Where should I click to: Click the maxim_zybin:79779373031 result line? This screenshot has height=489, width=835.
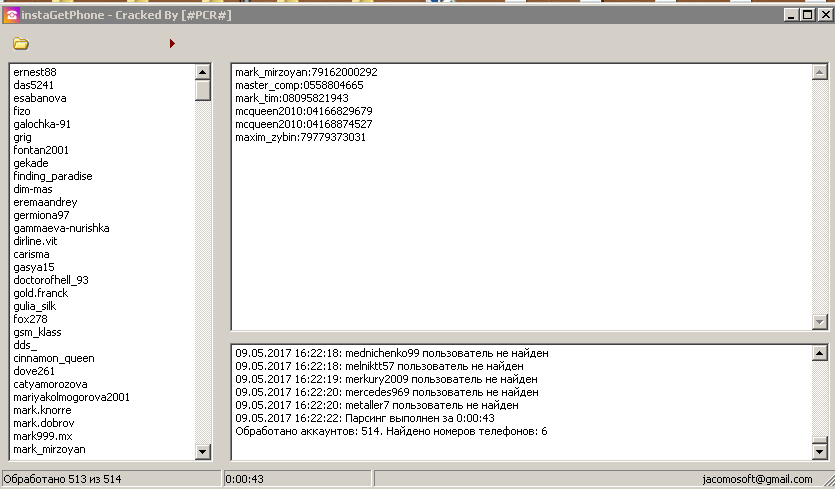coord(300,137)
